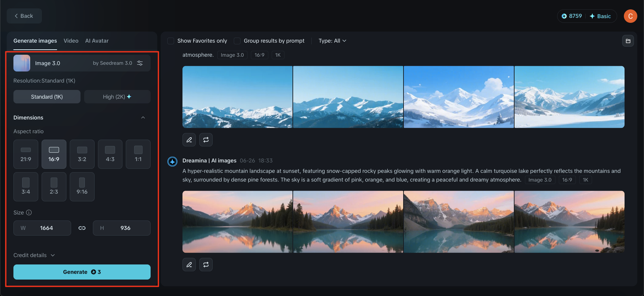644x296 pixels.
Task: Enable Group results by prompt checkbox
Action: click(237, 41)
